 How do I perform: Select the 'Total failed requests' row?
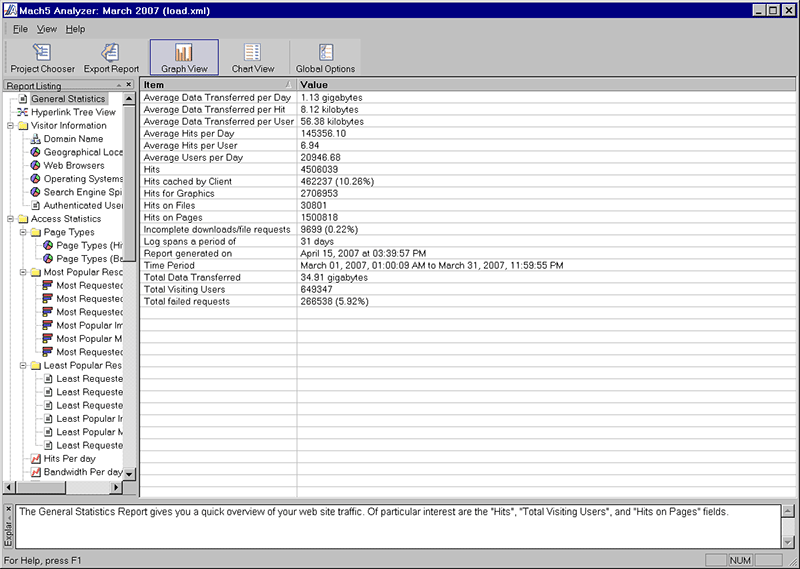468,301
